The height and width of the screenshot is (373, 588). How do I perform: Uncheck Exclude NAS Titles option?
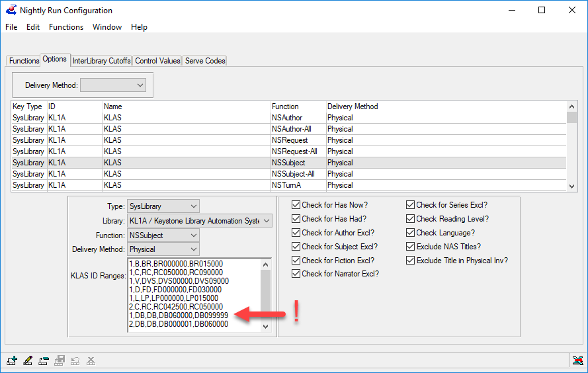[x=411, y=247]
